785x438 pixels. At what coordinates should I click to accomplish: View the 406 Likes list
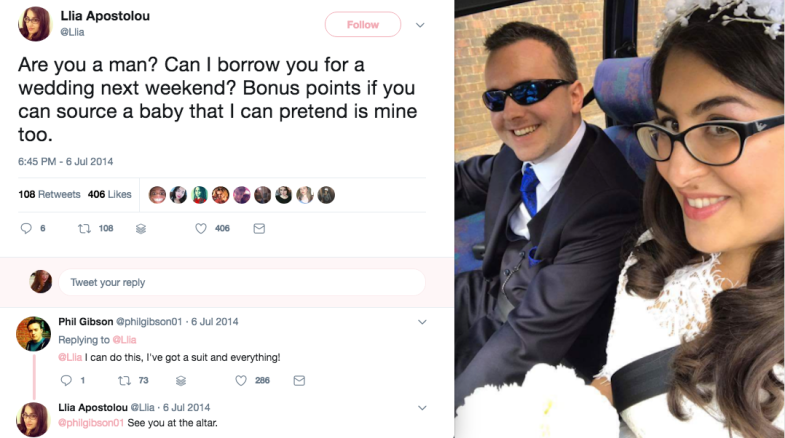click(x=110, y=194)
